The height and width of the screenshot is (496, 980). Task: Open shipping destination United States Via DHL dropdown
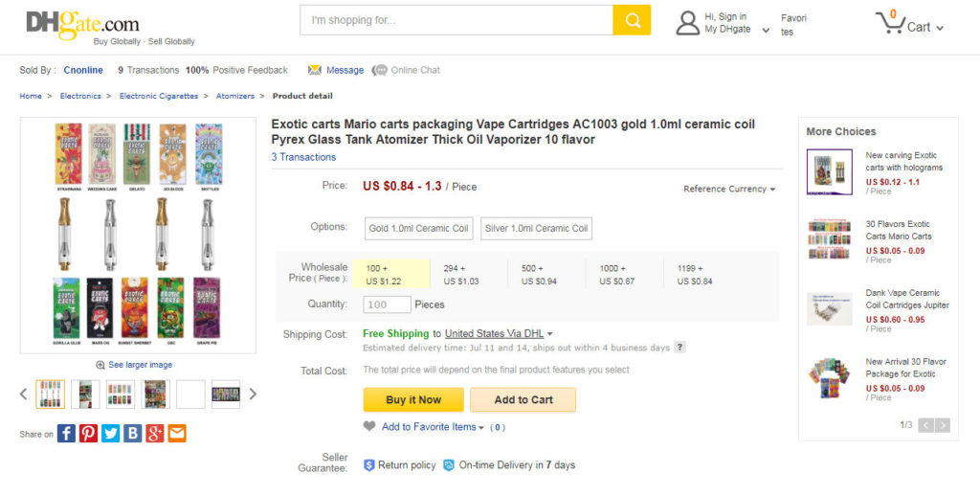coord(499,334)
